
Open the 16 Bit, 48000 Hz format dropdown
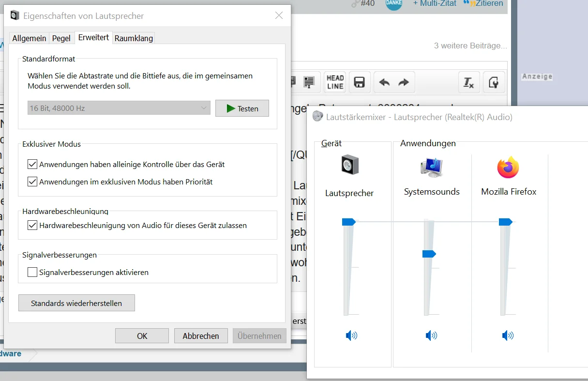click(x=119, y=108)
